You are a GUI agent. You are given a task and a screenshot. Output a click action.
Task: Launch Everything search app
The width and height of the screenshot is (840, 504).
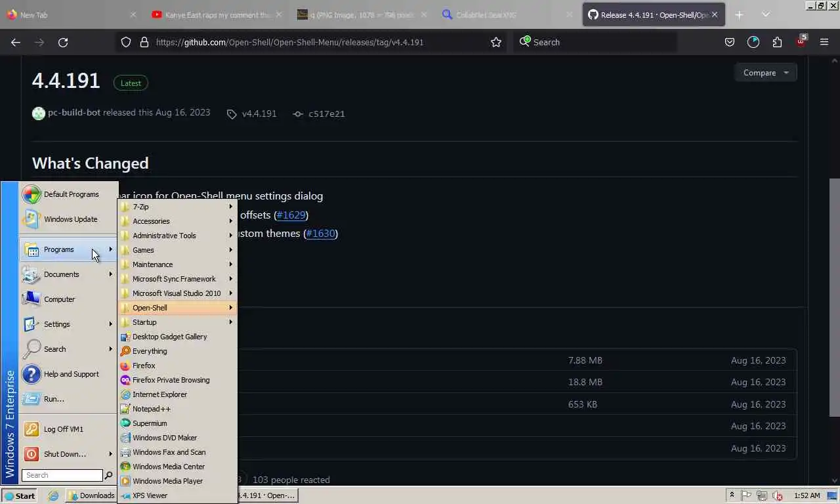click(x=177, y=351)
